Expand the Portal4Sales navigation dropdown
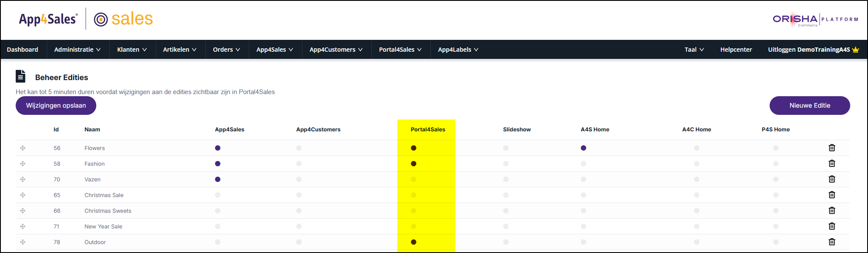The image size is (868, 253). [x=400, y=50]
